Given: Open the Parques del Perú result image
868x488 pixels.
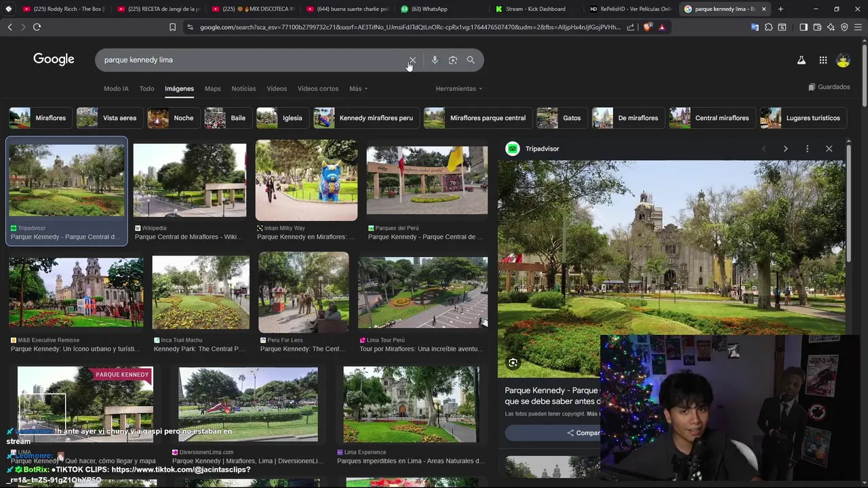Looking at the screenshot, I should pos(427,180).
